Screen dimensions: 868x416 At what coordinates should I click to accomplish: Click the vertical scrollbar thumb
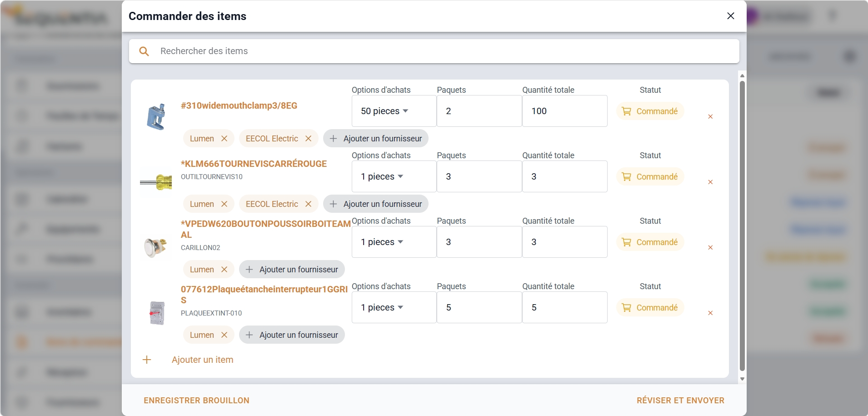click(742, 226)
